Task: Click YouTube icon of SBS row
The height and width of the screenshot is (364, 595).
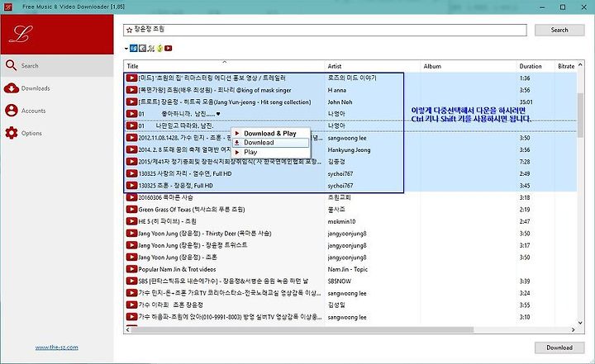Action: pos(131,281)
